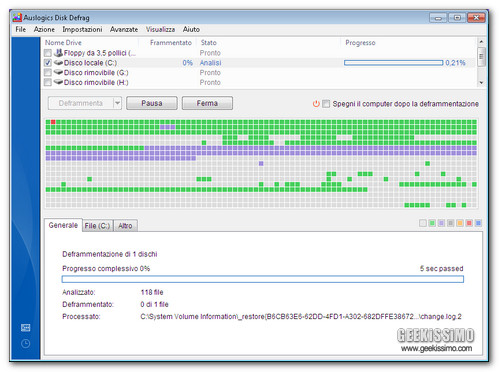Click the change.log.2 processed file path
The height and width of the screenshot is (372, 499).
point(301,317)
